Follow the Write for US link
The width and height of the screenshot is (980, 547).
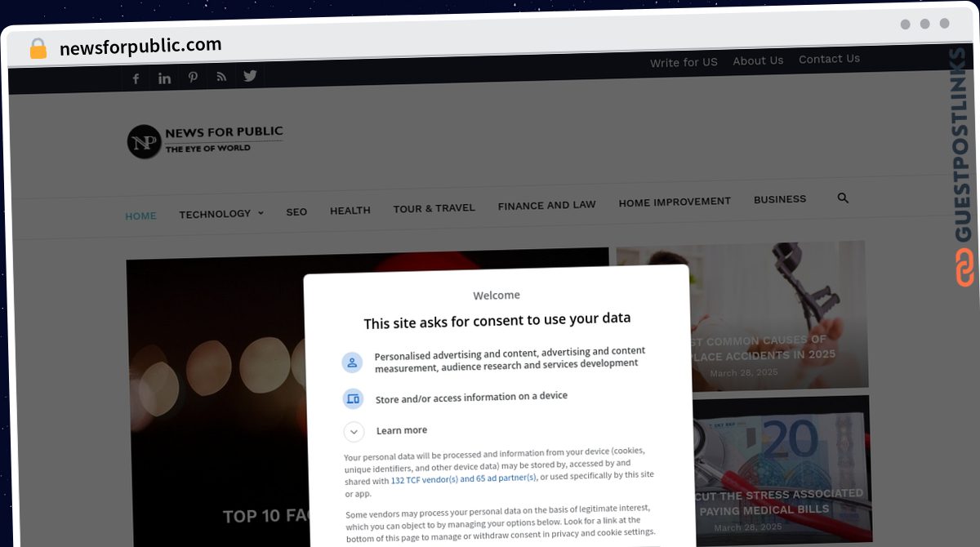click(684, 62)
